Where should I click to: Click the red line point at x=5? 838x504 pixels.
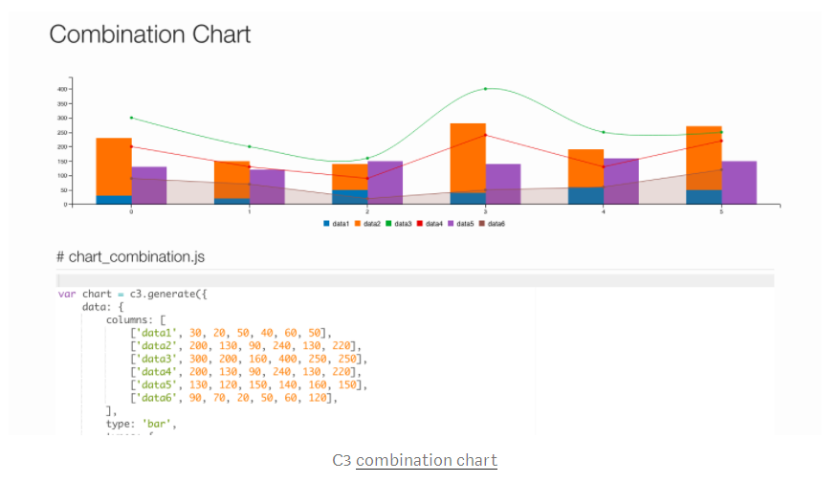721,141
